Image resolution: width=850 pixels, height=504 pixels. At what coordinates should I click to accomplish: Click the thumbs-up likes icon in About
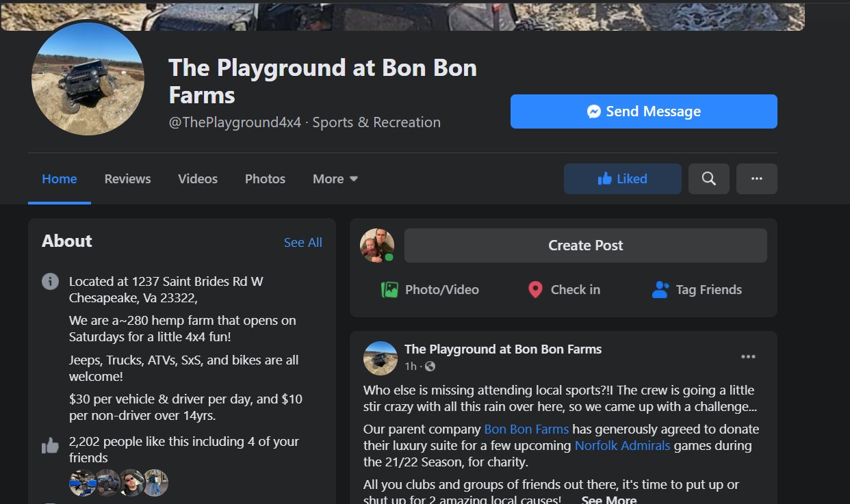point(50,447)
